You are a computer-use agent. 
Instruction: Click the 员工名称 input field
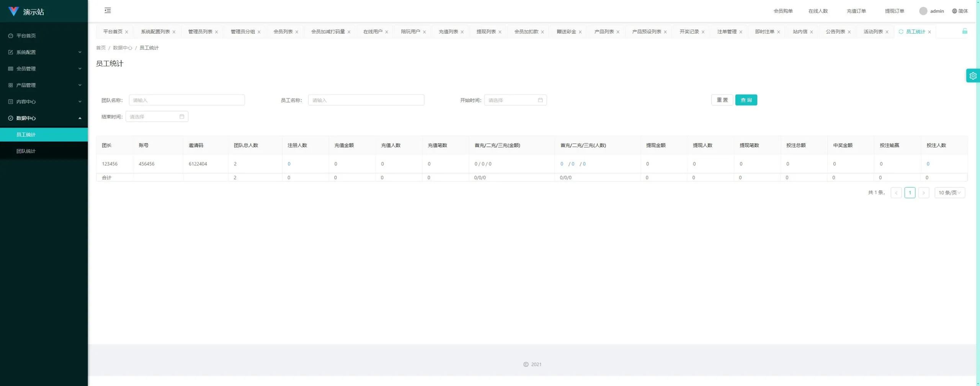366,100
